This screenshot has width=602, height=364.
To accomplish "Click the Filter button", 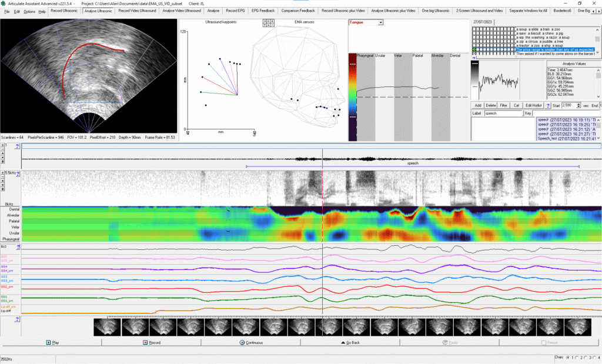I will pos(503,105).
